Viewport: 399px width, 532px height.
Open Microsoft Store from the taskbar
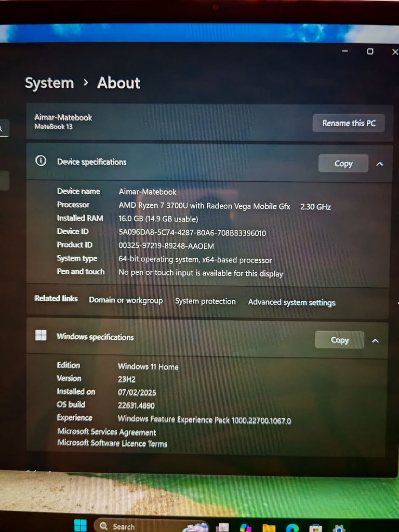pos(315,528)
